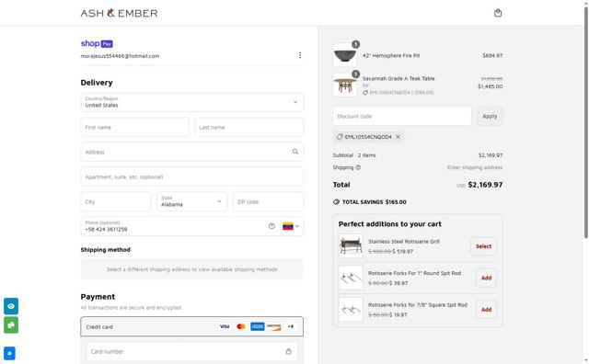Click the Shop Pay logo
This screenshot has width=589, height=364.
97,43
